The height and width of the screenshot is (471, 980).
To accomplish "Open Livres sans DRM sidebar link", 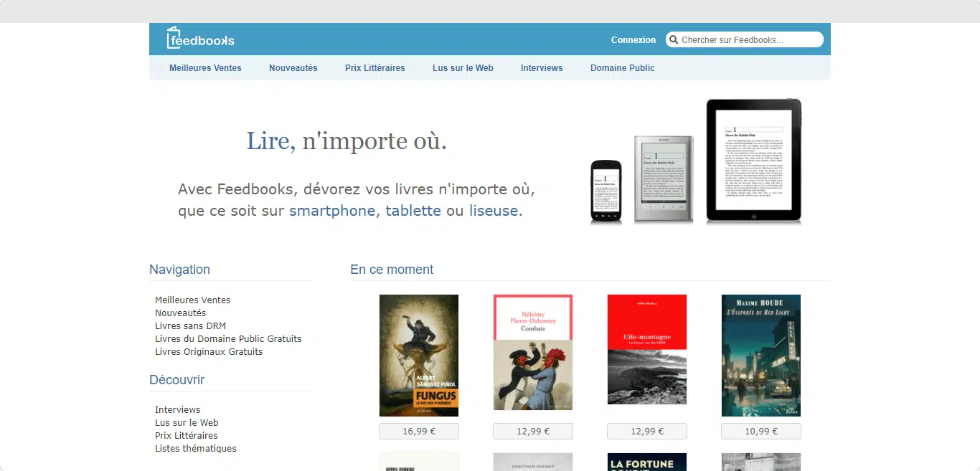I will 191,326.
